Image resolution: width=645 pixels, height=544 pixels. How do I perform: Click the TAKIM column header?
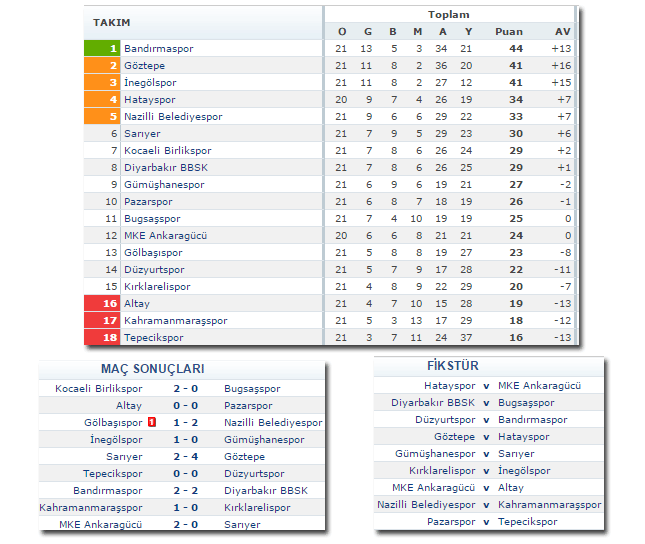point(111,22)
